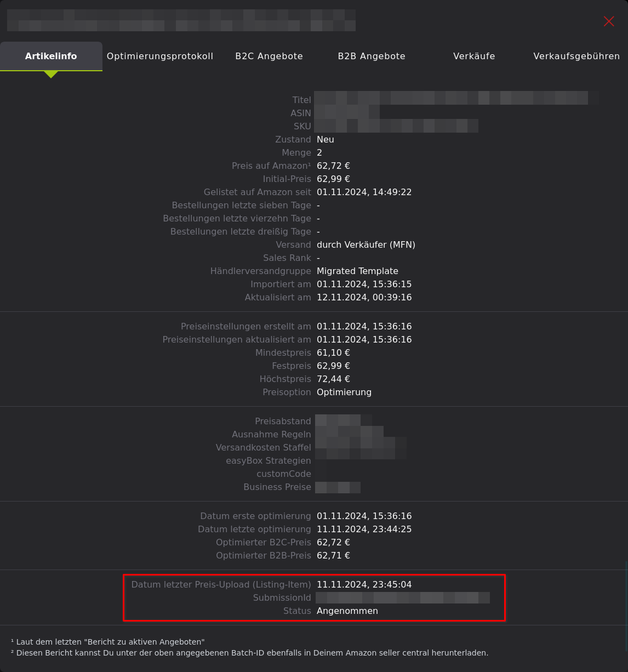Viewport: 628px width, 672px height.
Task: Switch to the Verkäufe tab
Action: (x=475, y=56)
